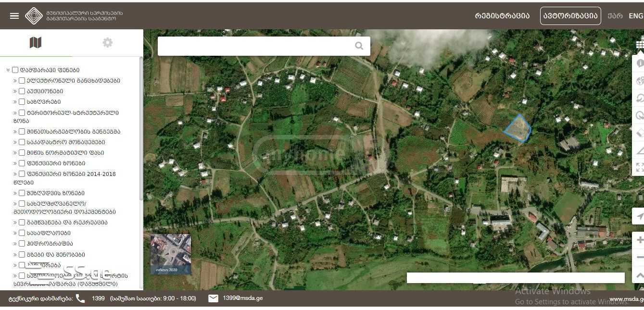This screenshot has width=644, height=310.
Task: Zoom out with the minus button
Action: [640, 258]
